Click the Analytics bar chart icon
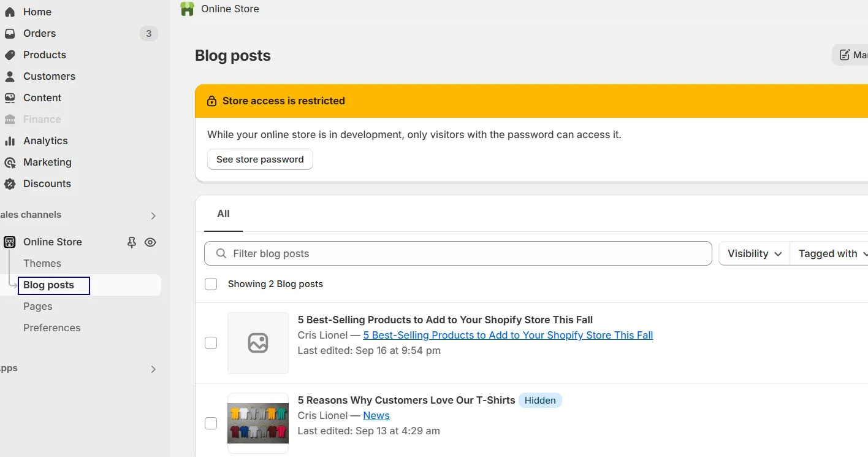The height and width of the screenshot is (457, 868). 10,140
